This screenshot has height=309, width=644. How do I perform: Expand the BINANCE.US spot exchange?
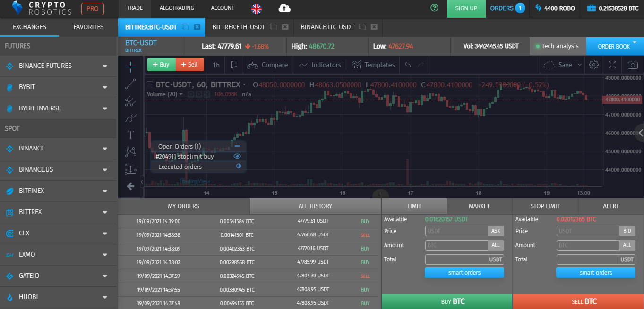point(105,169)
